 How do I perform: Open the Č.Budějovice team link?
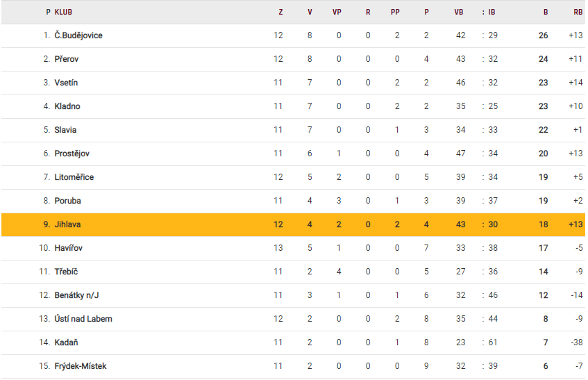click(x=78, y=35)
